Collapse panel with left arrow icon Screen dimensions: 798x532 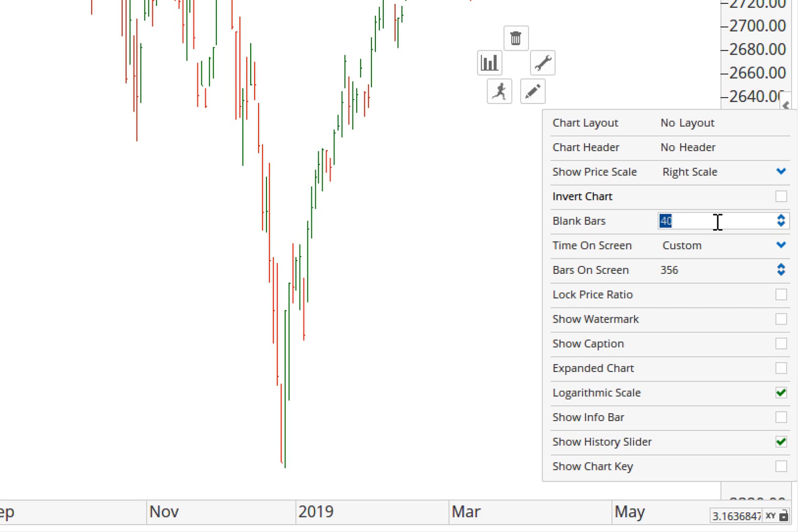coord(786,105)
